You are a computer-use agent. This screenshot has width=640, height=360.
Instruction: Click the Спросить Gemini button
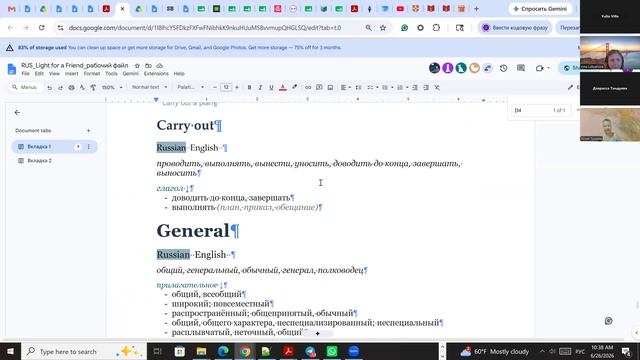[540, 9]
